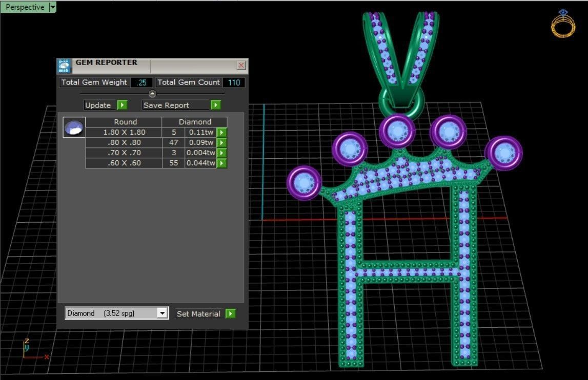
Task: Click the Total Gem Weight label
Action: 94,82
